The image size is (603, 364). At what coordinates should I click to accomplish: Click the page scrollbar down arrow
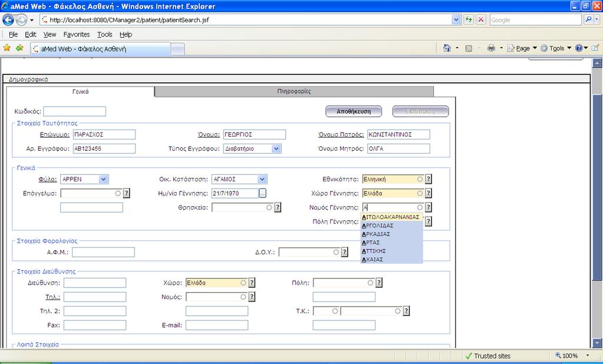(597, 342)
